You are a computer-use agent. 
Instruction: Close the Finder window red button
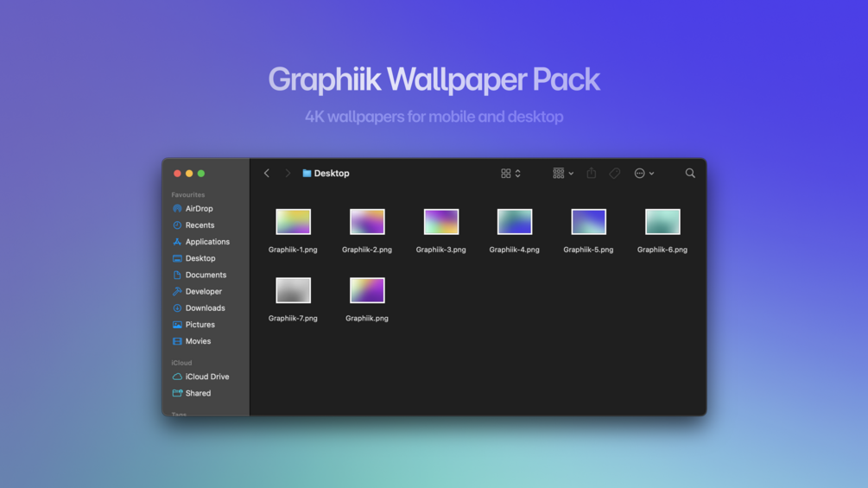pos(177,174)
